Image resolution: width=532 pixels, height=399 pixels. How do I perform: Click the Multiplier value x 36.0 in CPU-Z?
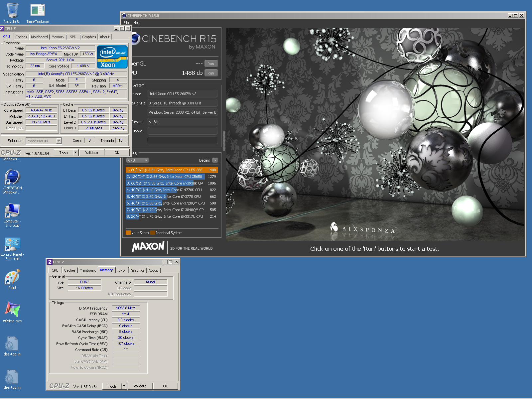pos(41,116)
